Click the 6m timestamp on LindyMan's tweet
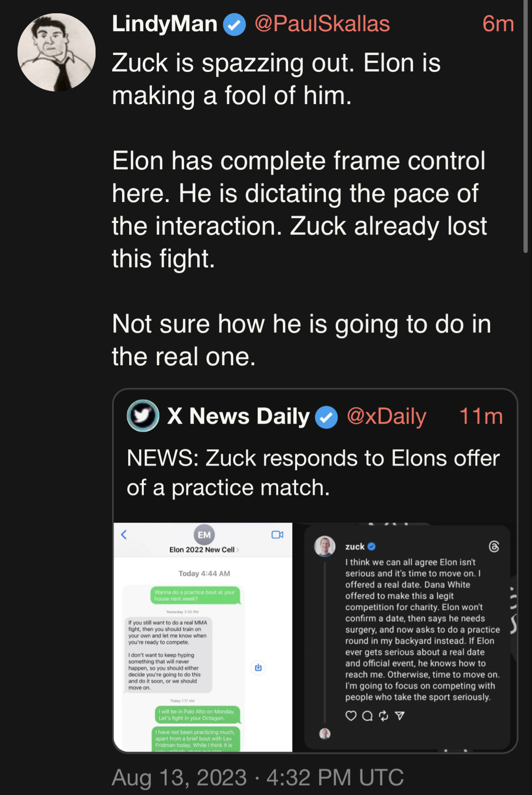This screenshot has width=532, height=795. (x=498, y=24)
